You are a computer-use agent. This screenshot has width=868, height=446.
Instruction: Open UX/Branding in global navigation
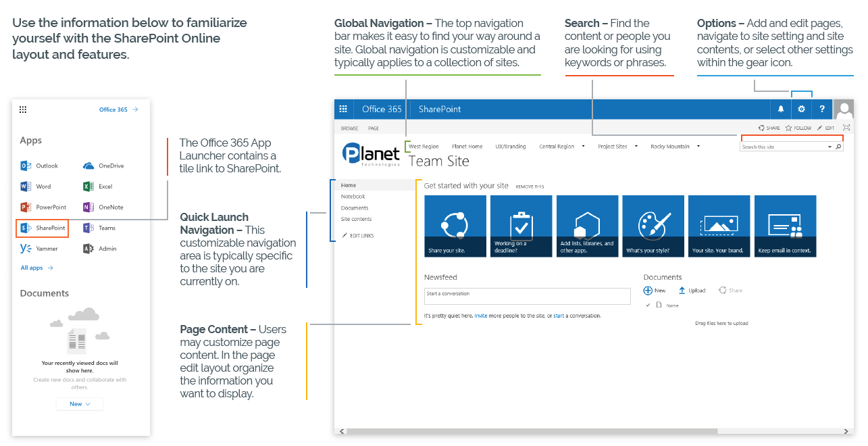(511, 146)
